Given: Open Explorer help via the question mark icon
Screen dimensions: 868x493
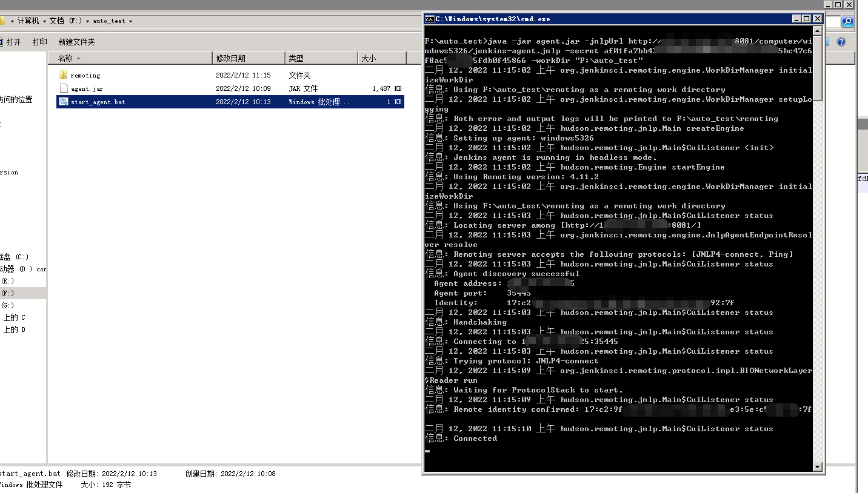Looking at the screenshot, I should (841, 42).
